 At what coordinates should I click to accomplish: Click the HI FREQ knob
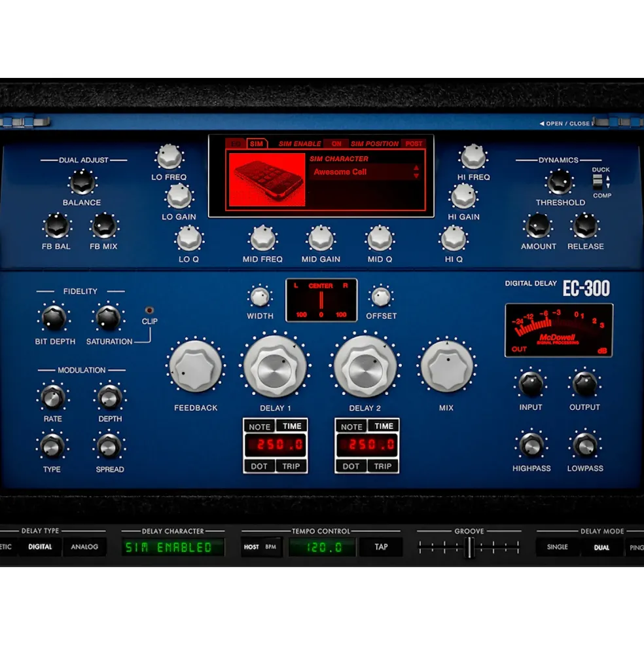(473, 158)
